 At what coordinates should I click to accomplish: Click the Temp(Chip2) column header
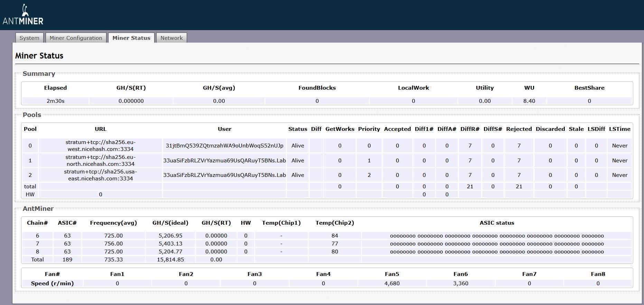(x=335, y=223)
